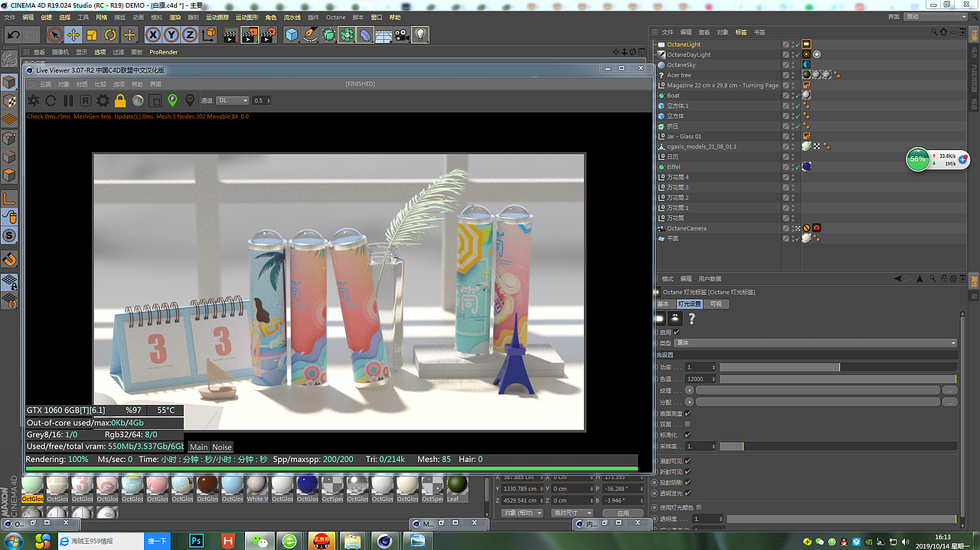
Task: Open the Octane menu in the menu bar
Action: [x=335, y=17]
